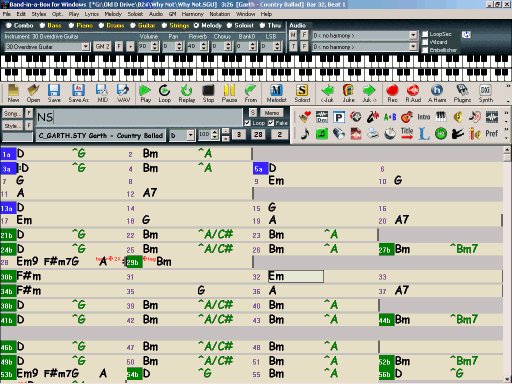This screenshot has height=384, width=512.
Task: Click the Open song icon
Action: 33,93
